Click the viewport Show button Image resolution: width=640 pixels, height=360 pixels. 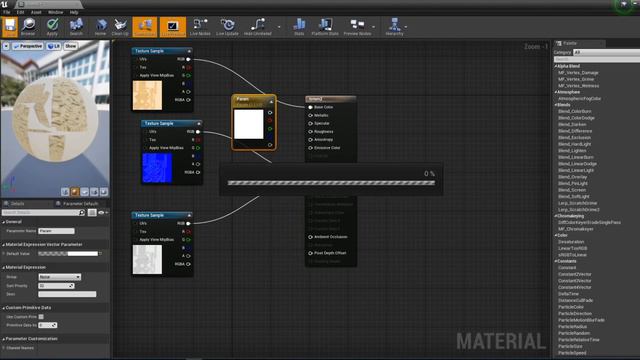point(71,46)
